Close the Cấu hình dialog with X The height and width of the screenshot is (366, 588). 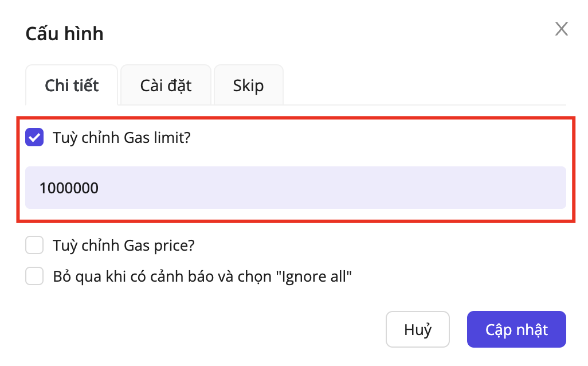[561, 29]
